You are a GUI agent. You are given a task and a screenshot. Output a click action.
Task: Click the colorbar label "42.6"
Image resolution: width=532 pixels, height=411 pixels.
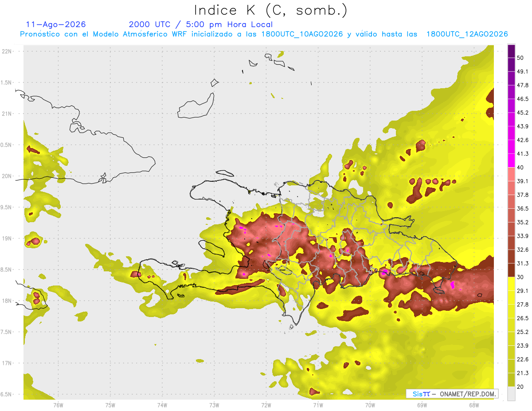tap(523, 140)
